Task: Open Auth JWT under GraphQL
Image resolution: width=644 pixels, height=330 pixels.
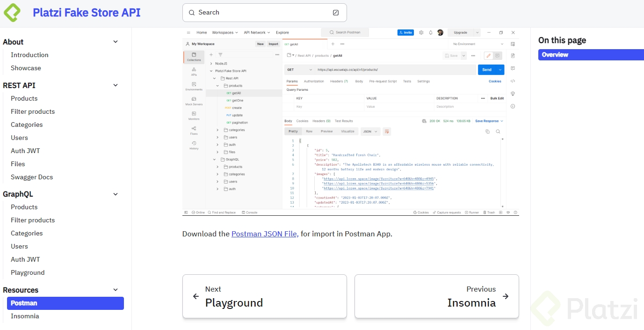Action: coord(25,259)
